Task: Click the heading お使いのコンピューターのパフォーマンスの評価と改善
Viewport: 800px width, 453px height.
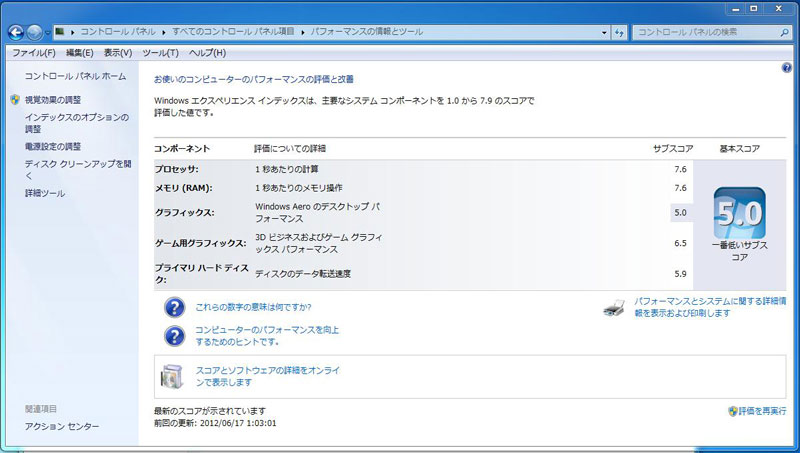Action: (x=254, y=80)
